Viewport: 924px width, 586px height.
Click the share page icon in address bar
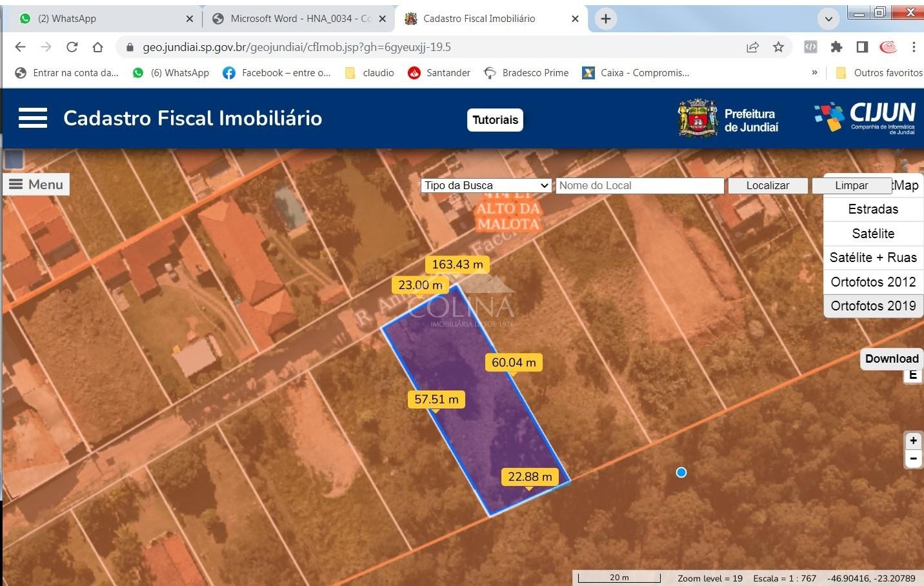coord(752,47)
